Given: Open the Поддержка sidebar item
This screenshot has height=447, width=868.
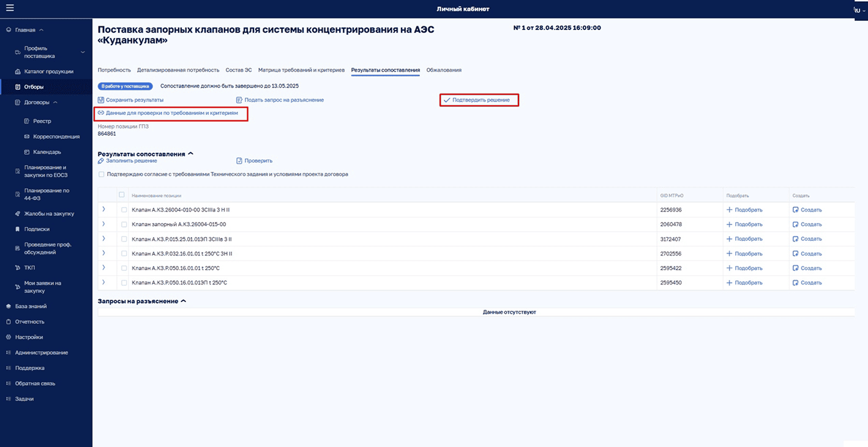Looking at the screenshot, I should coord(30,368).
